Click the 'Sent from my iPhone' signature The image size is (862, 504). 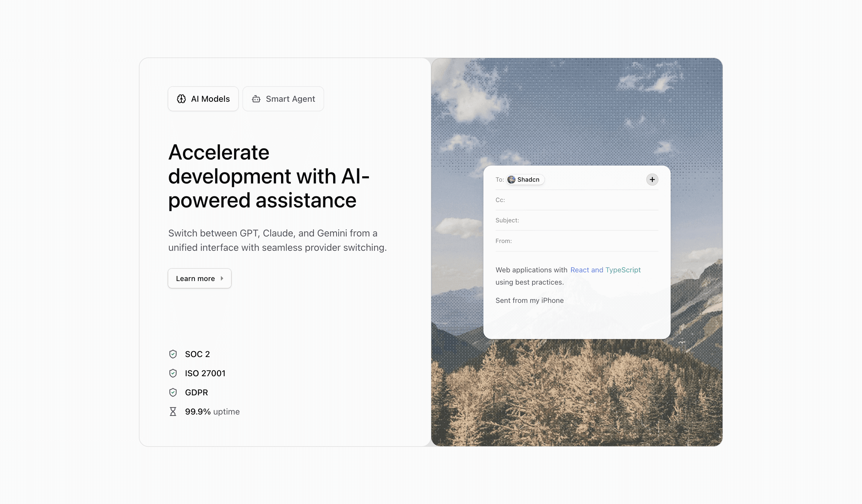529,300
